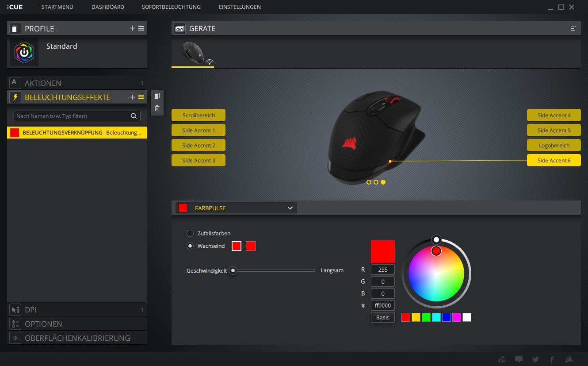Select Zufallsfarben radio option
This screenshot has width=588, height=366.
click(x=190, y=233)
